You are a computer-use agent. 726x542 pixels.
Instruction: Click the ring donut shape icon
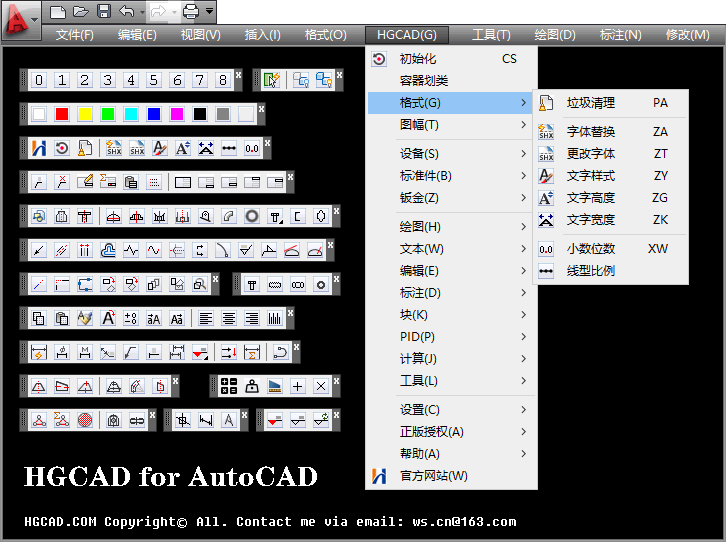(x=252, y=216)
